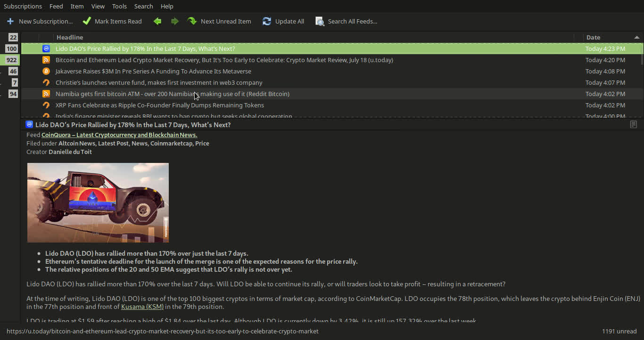The image size is (644, 340).
Task: Click the Today 4:07 PM date cell
Action: [x=605, y=82]
